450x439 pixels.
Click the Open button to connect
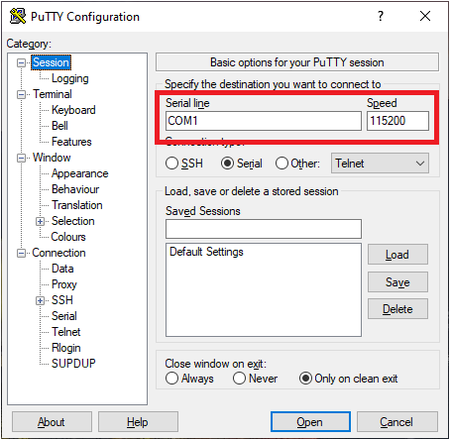(x=310, y=422)
